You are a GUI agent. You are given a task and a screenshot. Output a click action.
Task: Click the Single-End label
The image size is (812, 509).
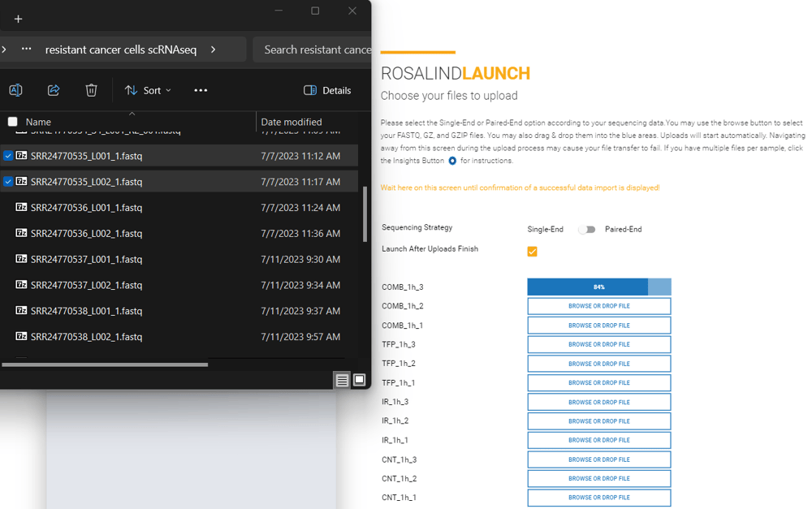tap(545, 230)
